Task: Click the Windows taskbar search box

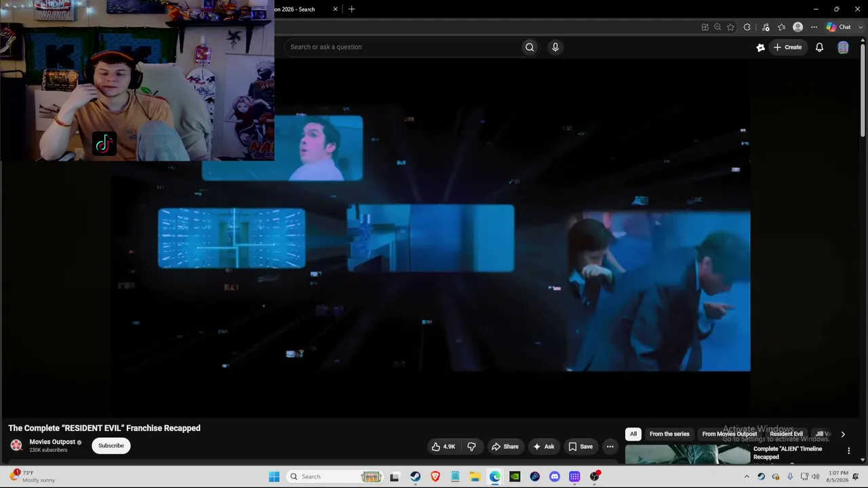Action: [334, 476]
